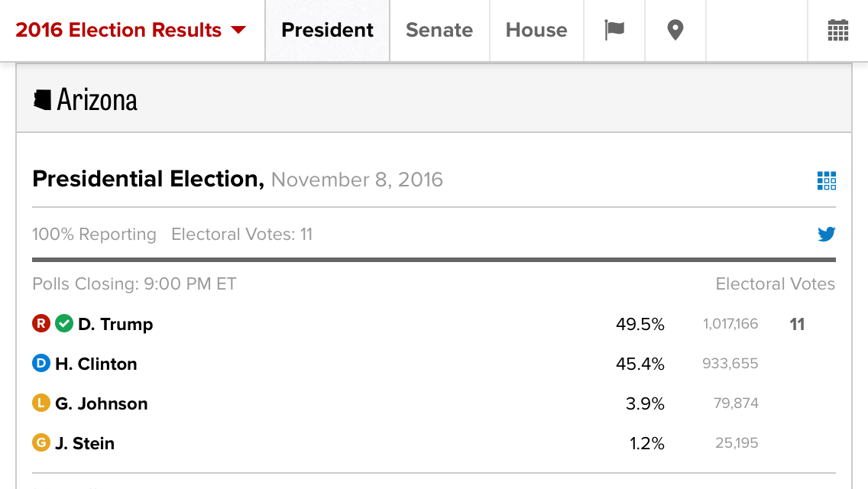Screen dimensions: 868x489
Task: Click the Libertarian L badge
Action: [41, 403]
